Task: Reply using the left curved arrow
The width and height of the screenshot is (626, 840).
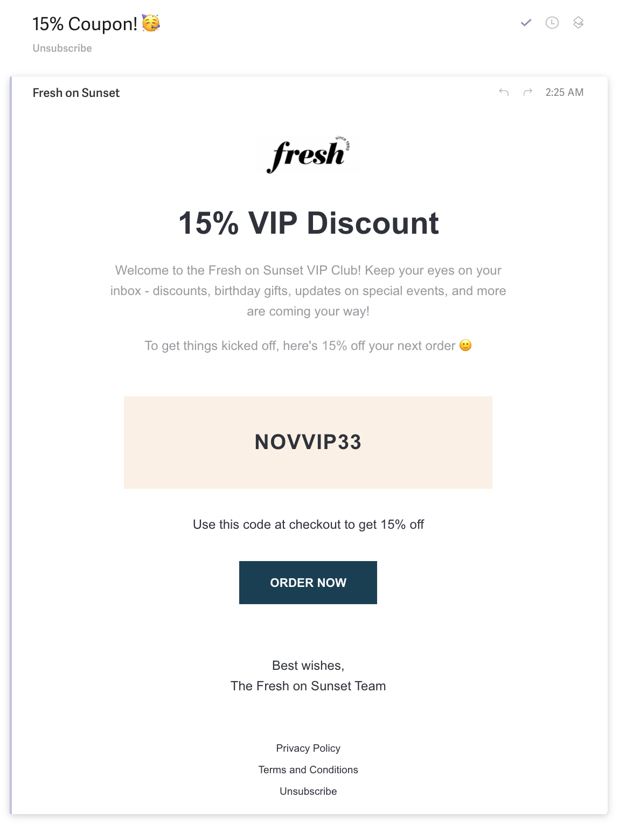Action: coord(504,92)
